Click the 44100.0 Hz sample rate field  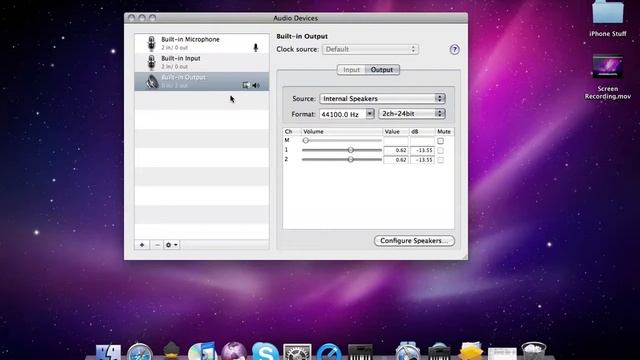click(x=342, y=114)
